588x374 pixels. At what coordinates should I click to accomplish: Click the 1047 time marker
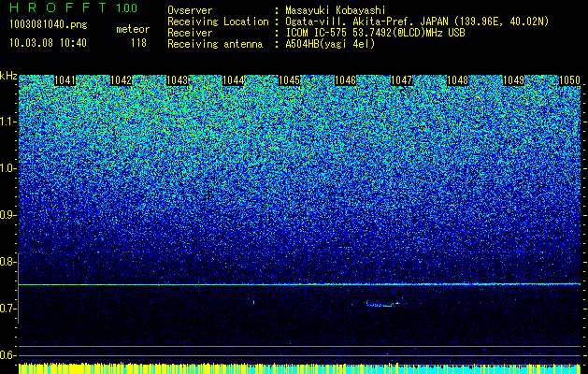click(x=401, y=80)
